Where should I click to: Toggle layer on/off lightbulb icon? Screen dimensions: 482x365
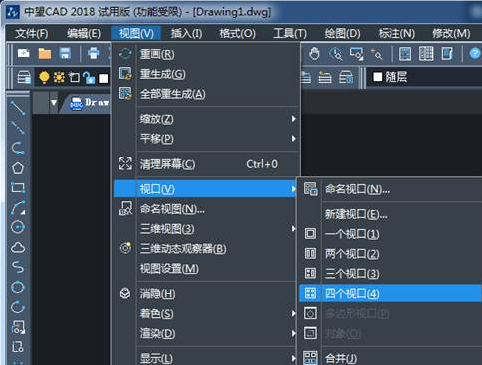click(44, 77)
